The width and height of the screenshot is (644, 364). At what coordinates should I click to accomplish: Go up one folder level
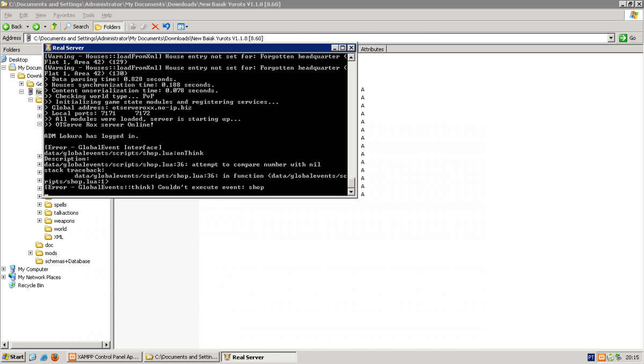coord(55,26)
